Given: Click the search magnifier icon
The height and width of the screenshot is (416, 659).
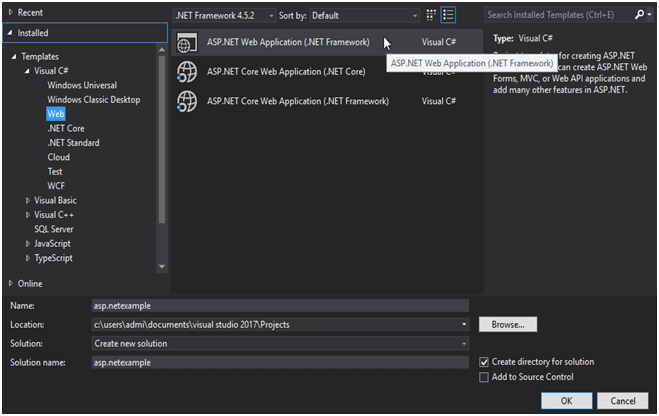Looking at the screenshot, I should click(x=639, y=16).
